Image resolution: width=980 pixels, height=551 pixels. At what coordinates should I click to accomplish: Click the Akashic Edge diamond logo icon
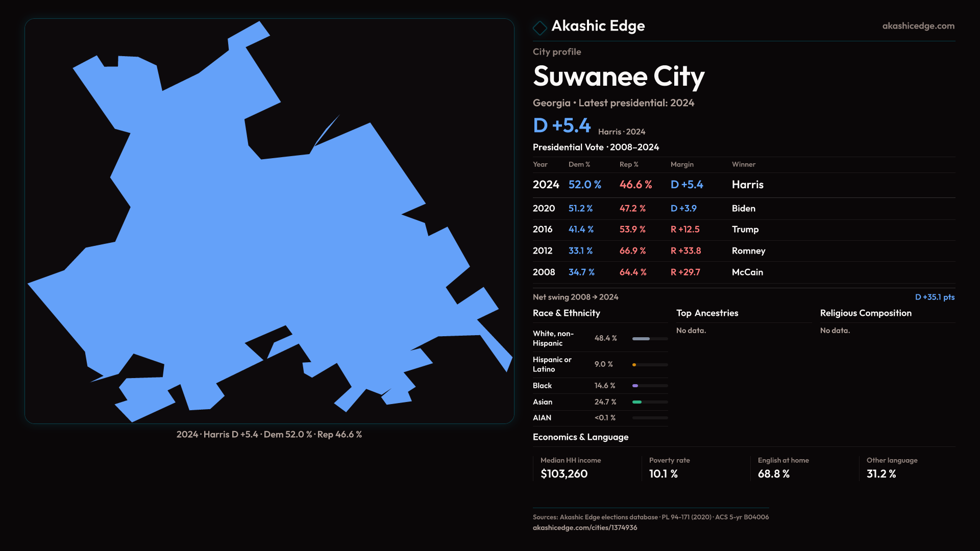540,28
